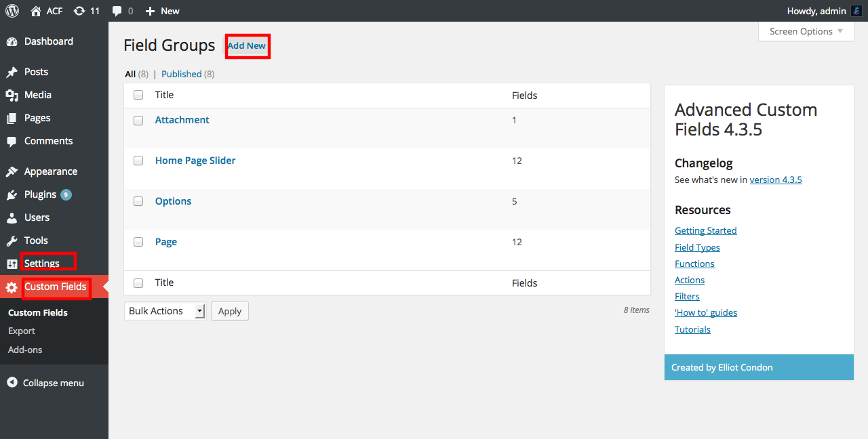Click the Collapse menu arrow
Viewport: 868px width, 439px height.
pos(12,383)
